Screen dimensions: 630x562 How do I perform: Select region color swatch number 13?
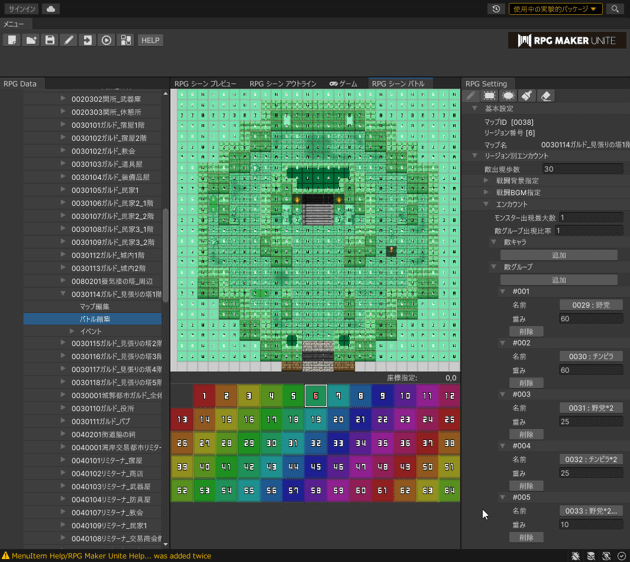[182, 420]
